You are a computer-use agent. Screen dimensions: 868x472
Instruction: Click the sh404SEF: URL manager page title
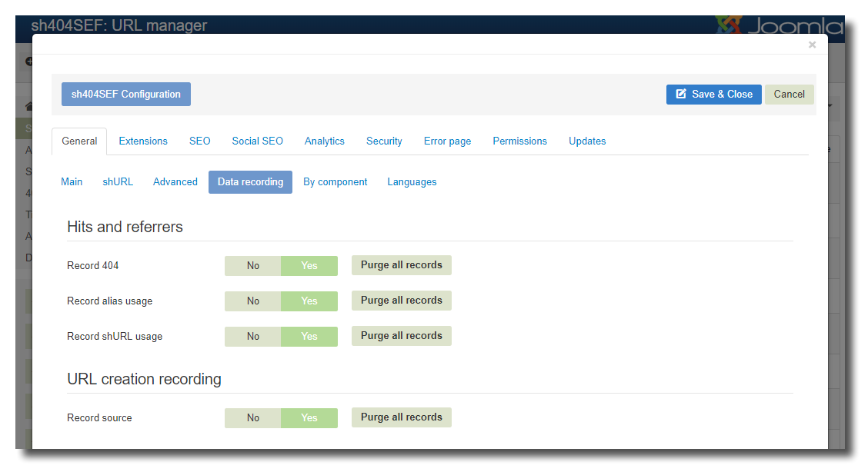(x=119, y=25)
